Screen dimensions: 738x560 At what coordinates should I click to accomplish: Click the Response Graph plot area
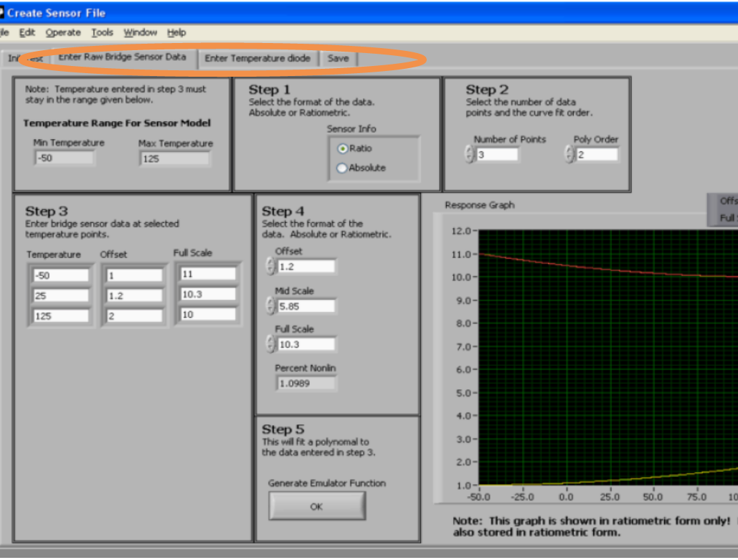pos(608,358)
